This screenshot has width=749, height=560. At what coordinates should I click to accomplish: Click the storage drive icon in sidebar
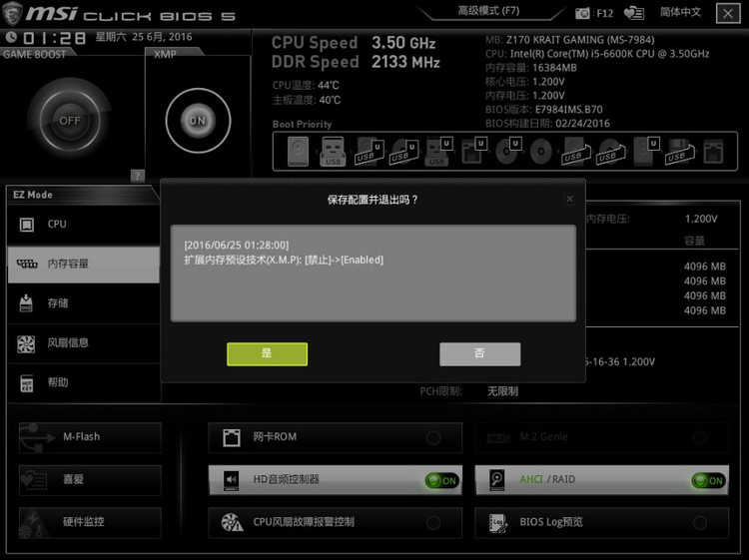click(26, 303)
